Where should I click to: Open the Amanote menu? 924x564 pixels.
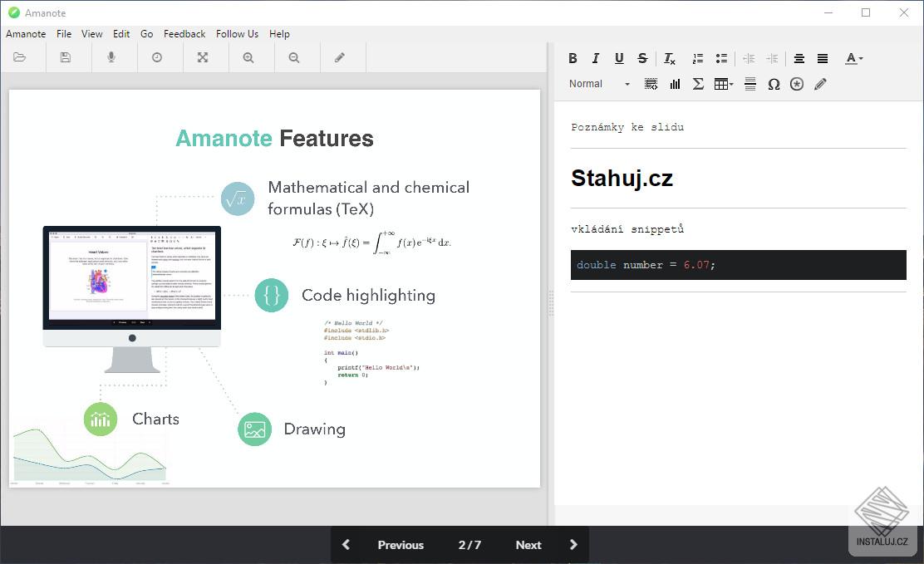tap(26, 33)
